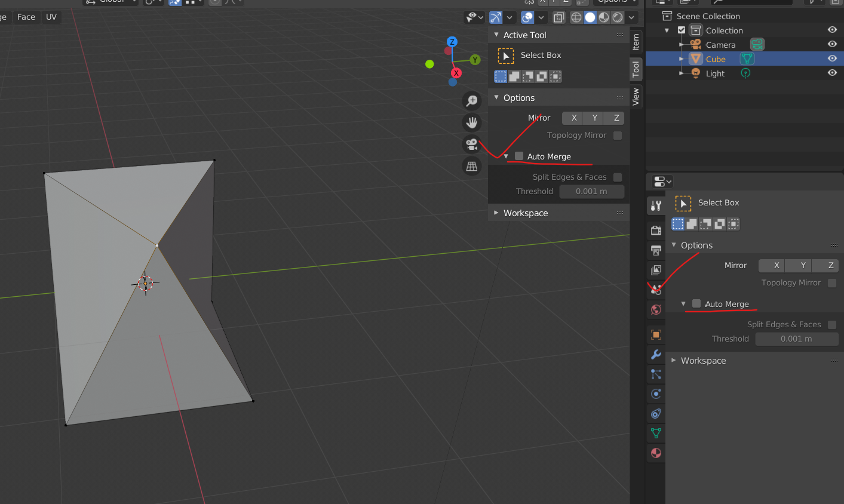Open the Modifiers wrench tab icon
844x504 pixels.
click(656, 354)
